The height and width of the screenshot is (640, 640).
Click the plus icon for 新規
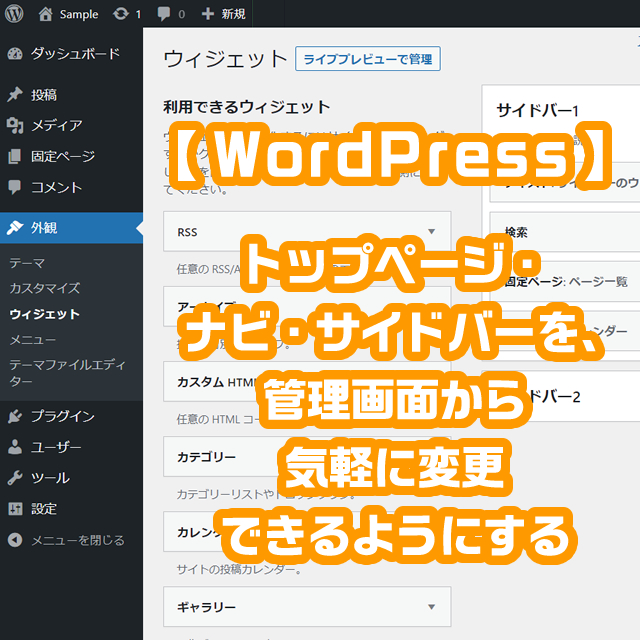[x=208, y=14]
